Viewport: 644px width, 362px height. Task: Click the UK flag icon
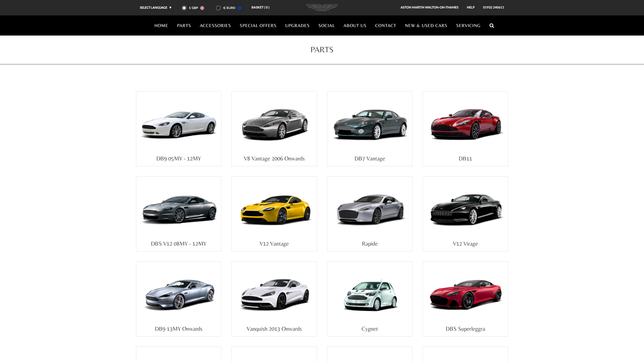[202, 8]
